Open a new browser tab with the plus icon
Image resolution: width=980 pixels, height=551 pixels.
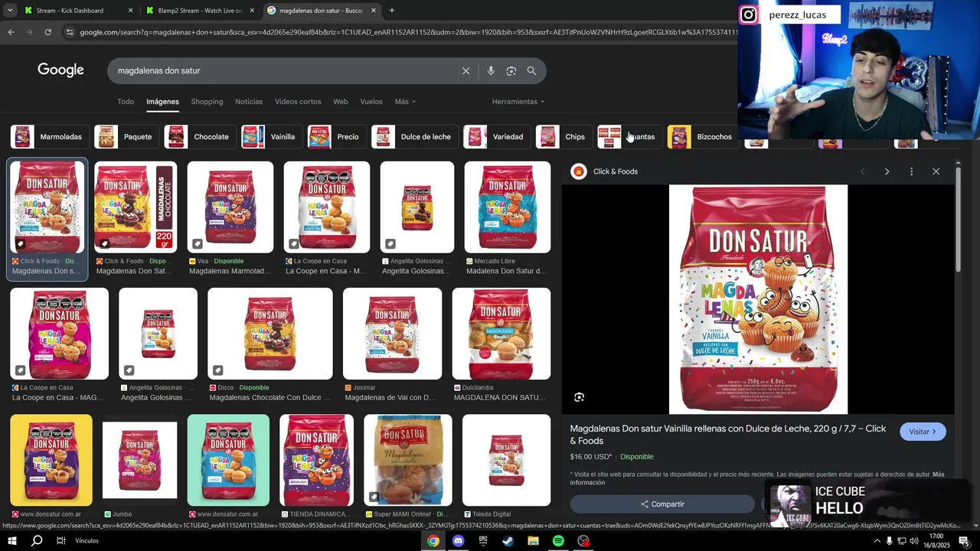coord(392,11)
